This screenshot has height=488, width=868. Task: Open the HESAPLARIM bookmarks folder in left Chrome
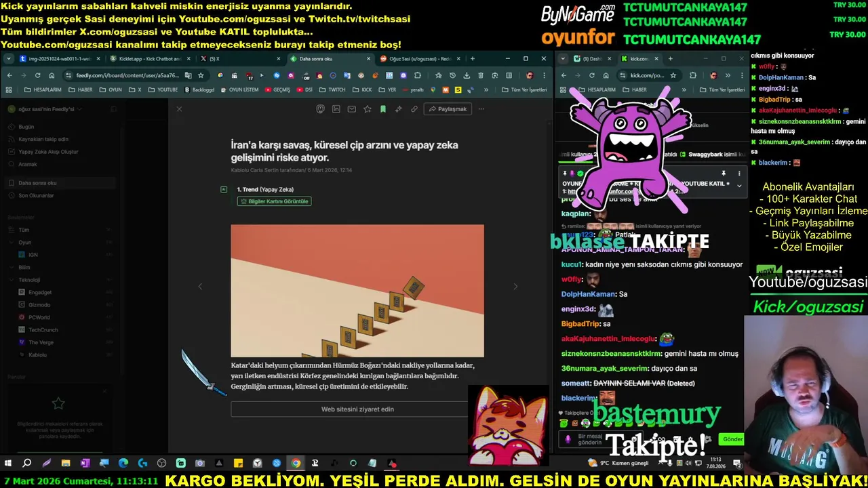[x=42, y=89]
